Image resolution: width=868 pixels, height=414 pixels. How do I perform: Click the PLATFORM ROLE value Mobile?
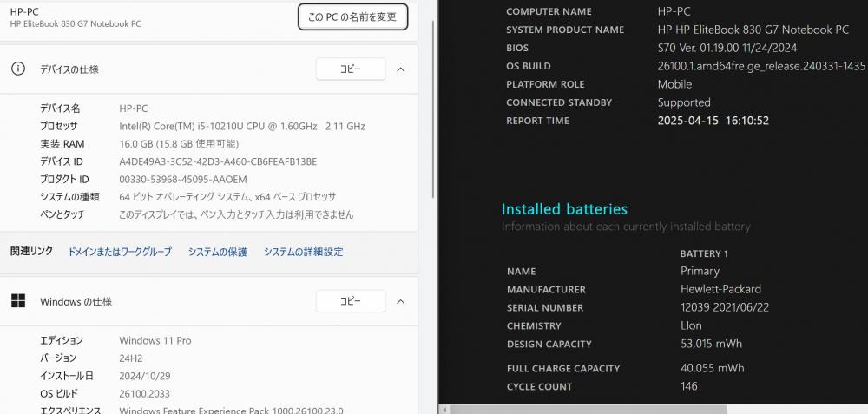[674, 84]
